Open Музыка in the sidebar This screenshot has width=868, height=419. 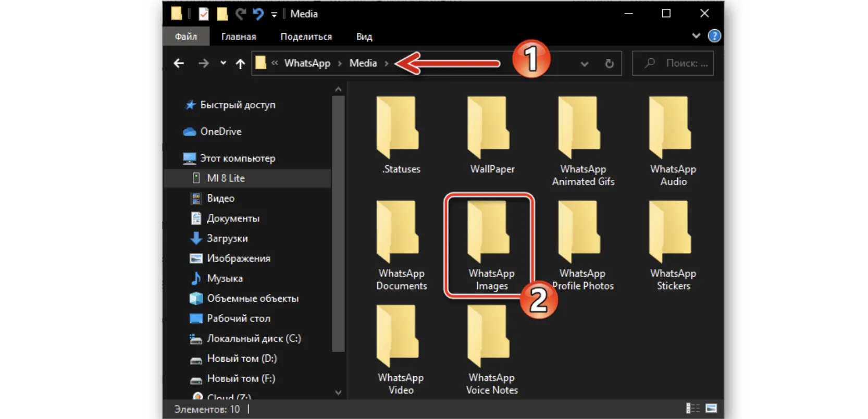[x=217, y=279]
